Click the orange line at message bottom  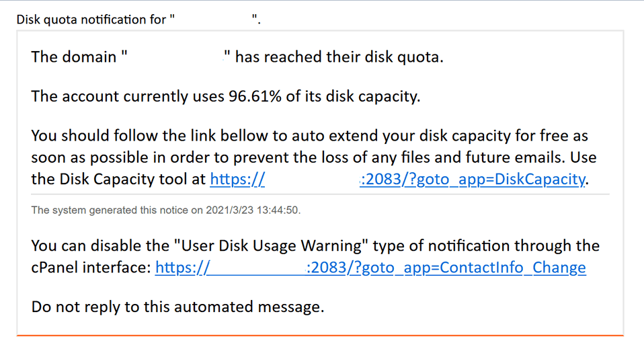(321, 336)
